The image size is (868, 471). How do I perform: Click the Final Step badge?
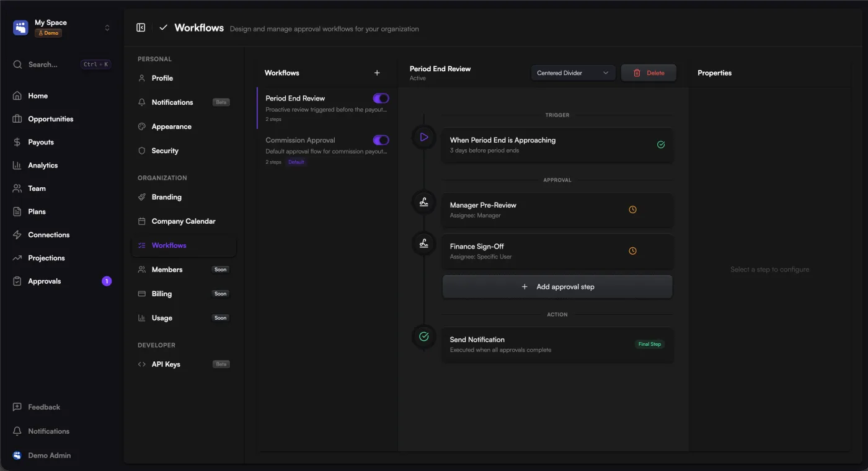650,344
